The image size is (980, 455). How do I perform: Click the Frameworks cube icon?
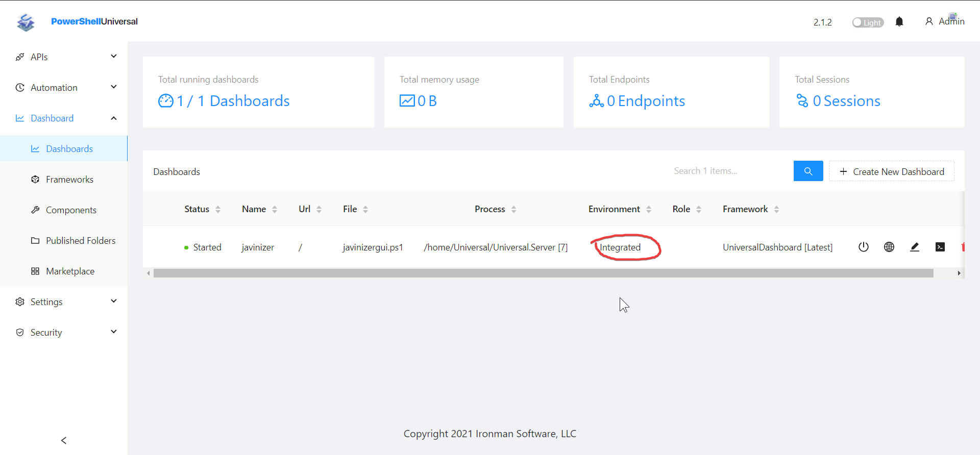[35, 179]
